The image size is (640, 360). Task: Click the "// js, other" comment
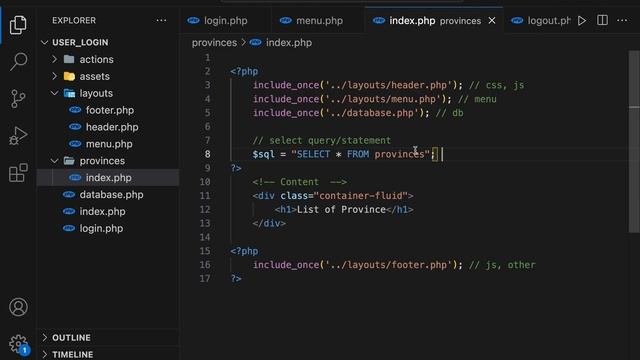(x=502, y=264)
